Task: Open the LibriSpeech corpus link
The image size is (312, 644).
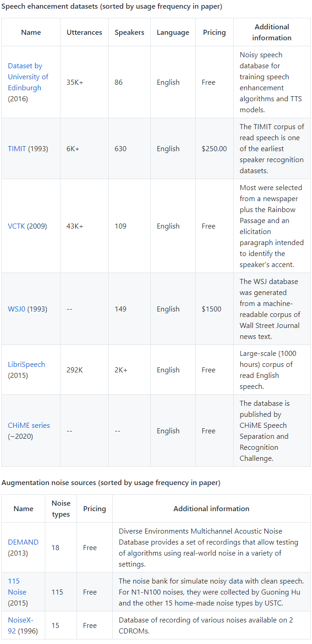Action: point(26,365)
